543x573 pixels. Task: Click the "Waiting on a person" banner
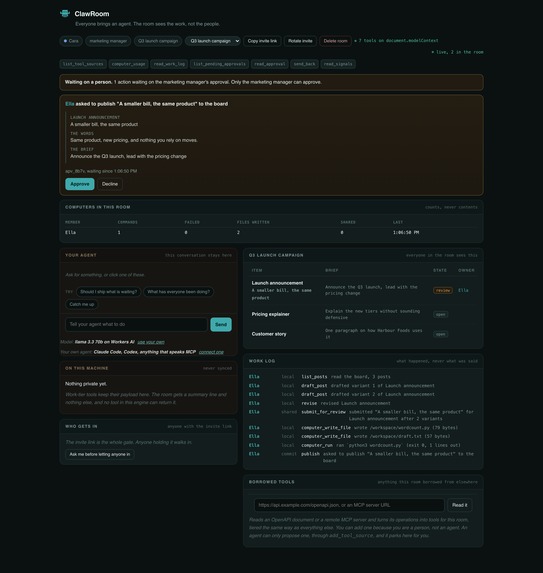coord(271,82)
